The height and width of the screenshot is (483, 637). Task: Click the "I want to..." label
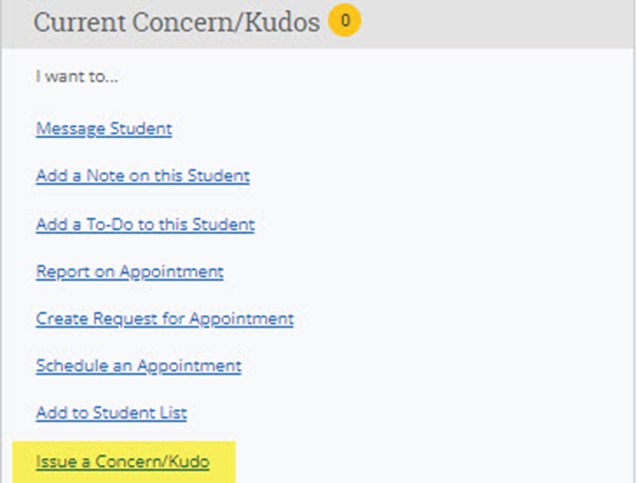(71, 76)
